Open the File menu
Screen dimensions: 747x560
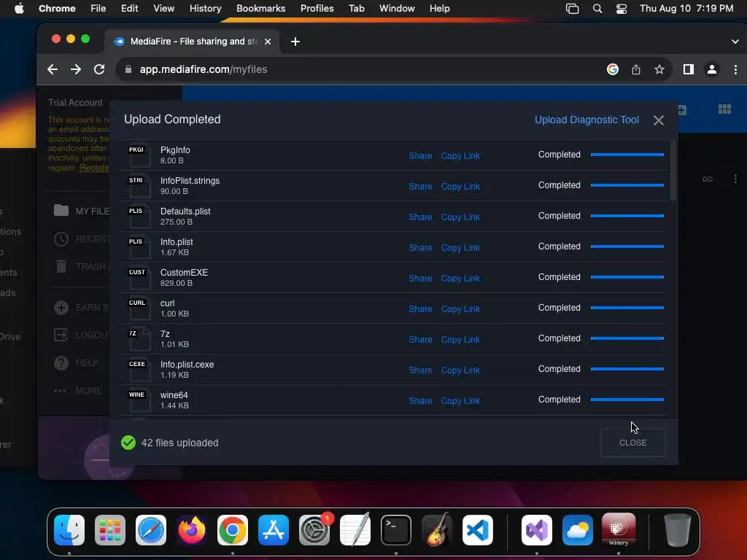tap(98, 9)
